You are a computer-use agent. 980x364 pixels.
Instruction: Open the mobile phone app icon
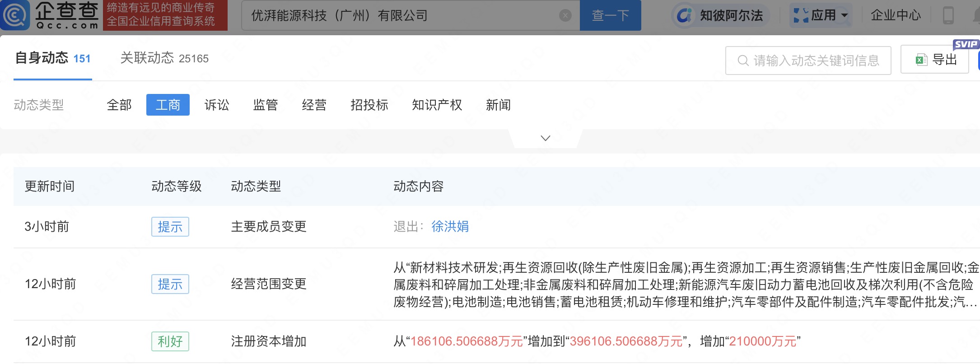coord(948,15)
